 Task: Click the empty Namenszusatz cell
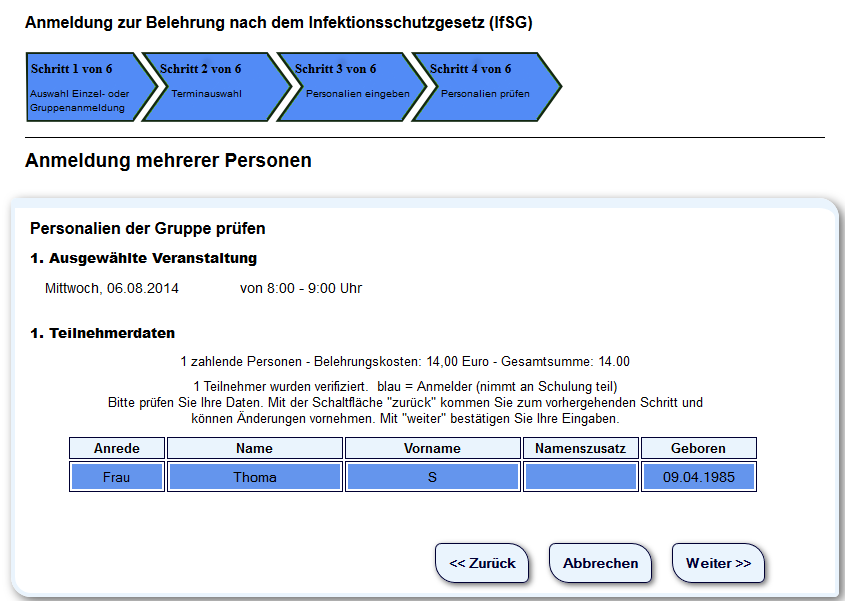pos(580,477)
